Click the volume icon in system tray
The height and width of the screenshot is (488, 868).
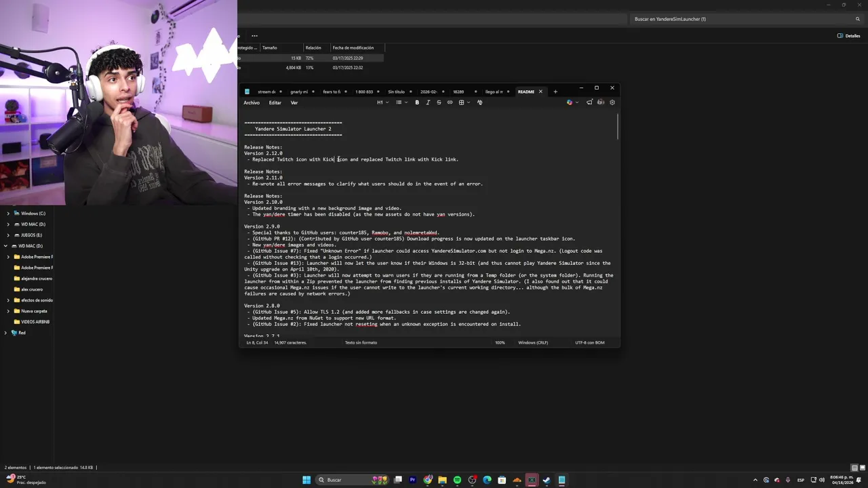coord(822,480)
